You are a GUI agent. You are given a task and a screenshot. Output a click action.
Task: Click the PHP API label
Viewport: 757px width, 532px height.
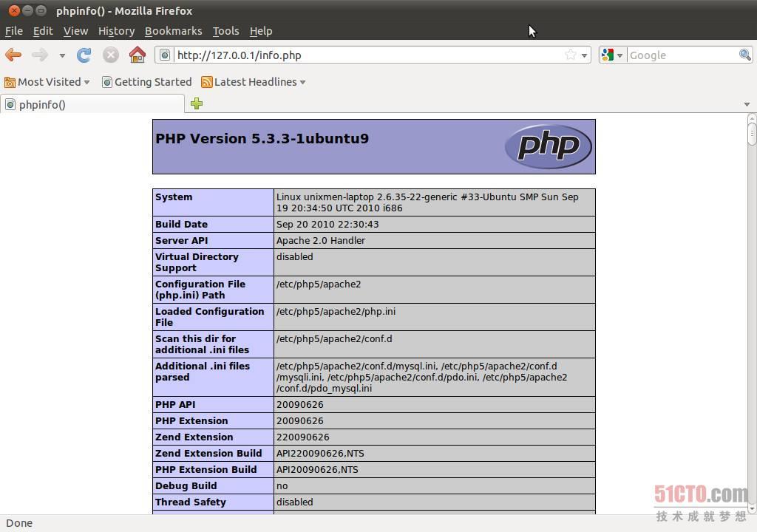pos(175,405)
